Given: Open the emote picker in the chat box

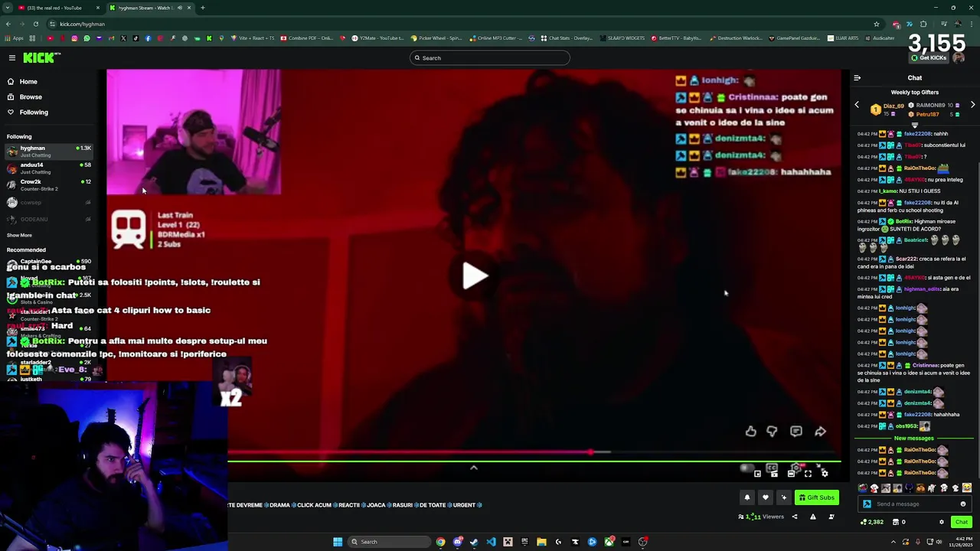Looking at the screenshot, I should tap(963, 504).
